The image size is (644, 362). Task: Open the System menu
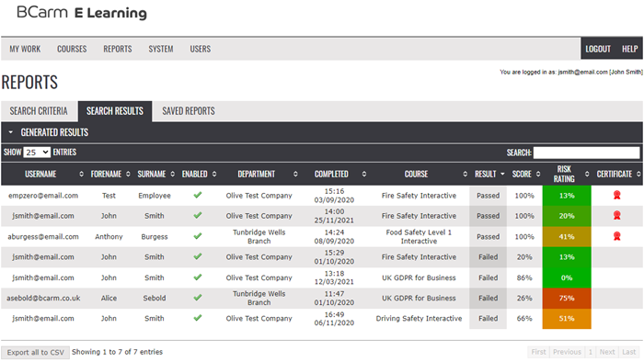pyautogui.click(x=161, y=49)
